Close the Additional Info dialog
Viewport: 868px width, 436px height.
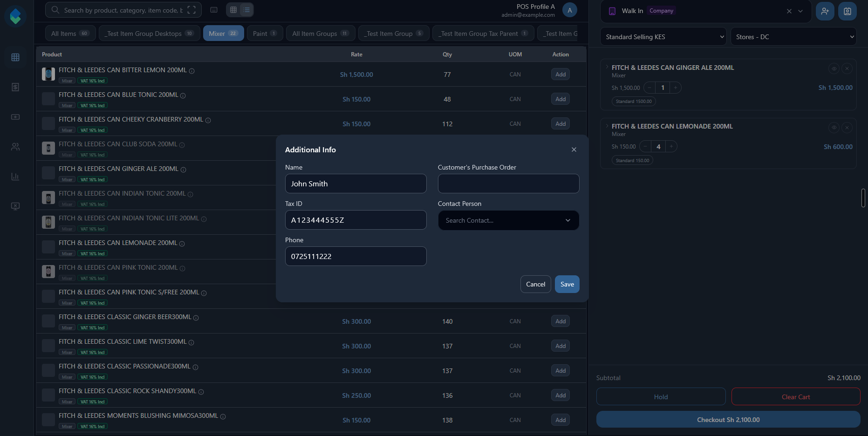pyautogui.click(x=574, y=150)
